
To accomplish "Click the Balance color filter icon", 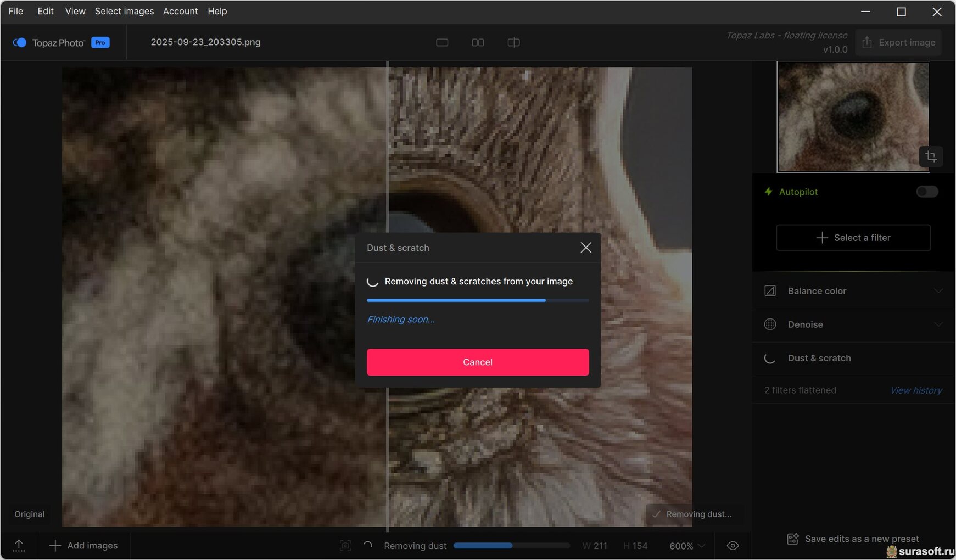I will 770,291.
